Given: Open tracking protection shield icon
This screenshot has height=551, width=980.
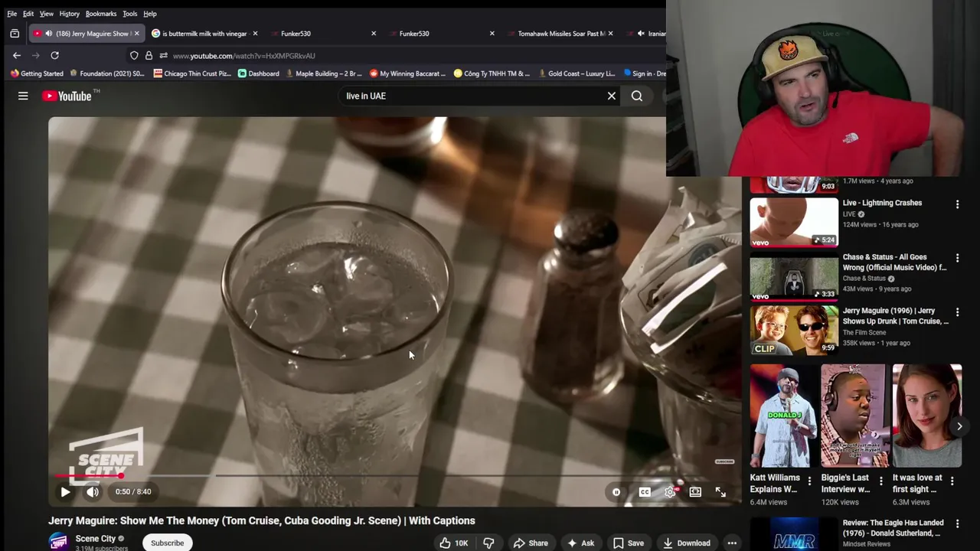Looking at the screenshot, I should [x=134, y=55].
